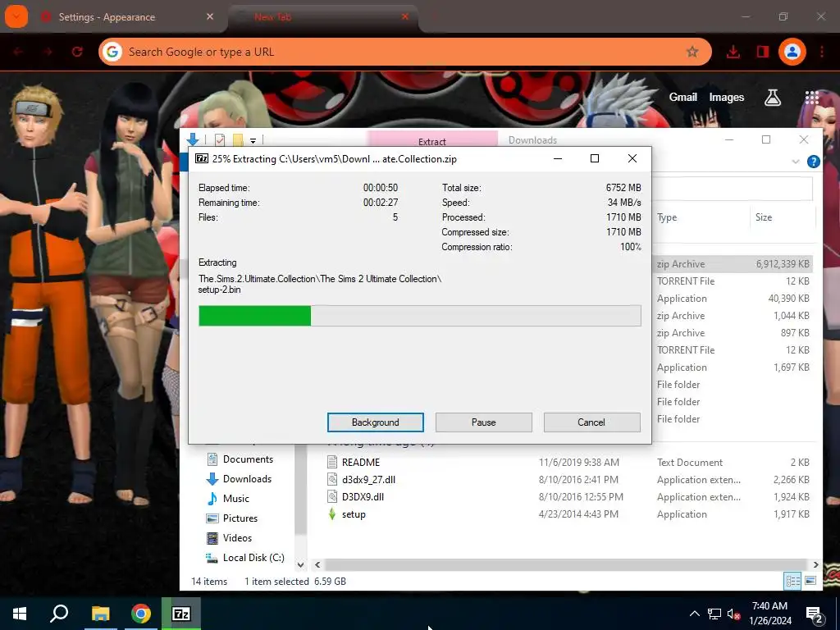The image size is (840, 630).
Task: Click the Search Google or type a URL field
Action: coord(404,52)
